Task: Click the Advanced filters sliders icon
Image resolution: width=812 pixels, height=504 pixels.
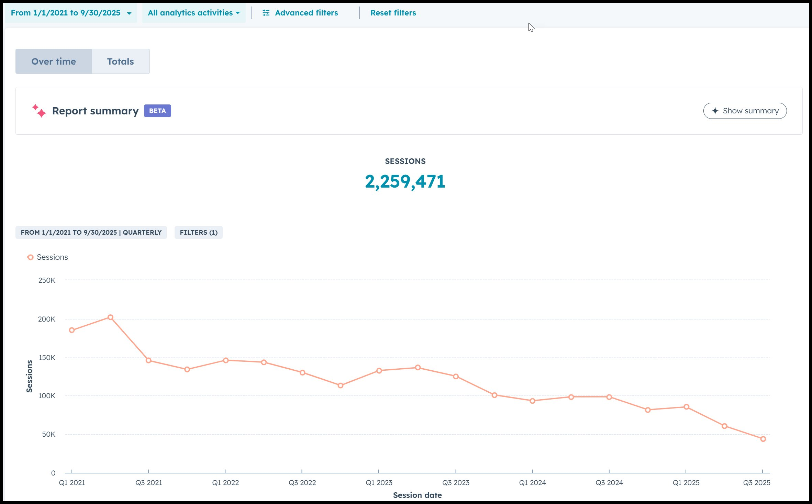Action: 266,13
